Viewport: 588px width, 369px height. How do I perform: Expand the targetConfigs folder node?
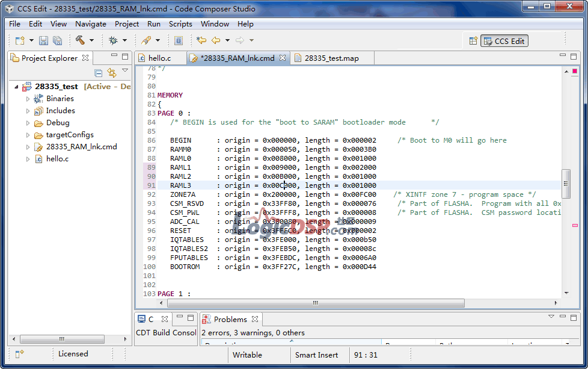pos(28,135)
